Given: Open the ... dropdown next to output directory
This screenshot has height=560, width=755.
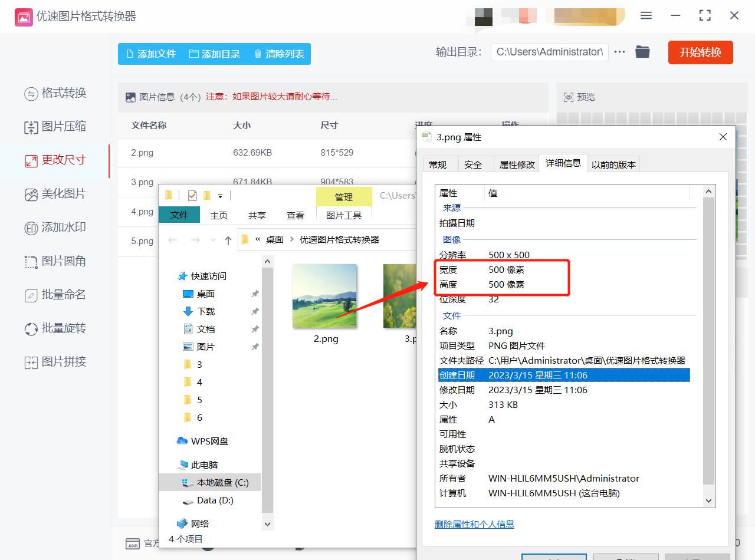Looking at the screenshot, I should click(x=619, y=52).
